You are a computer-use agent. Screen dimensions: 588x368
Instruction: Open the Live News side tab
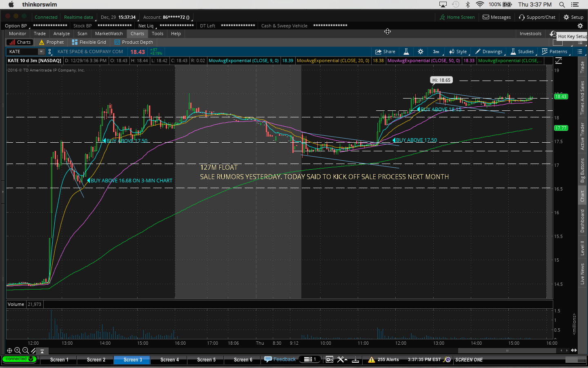pyautogui.click(x=582, y=274)
